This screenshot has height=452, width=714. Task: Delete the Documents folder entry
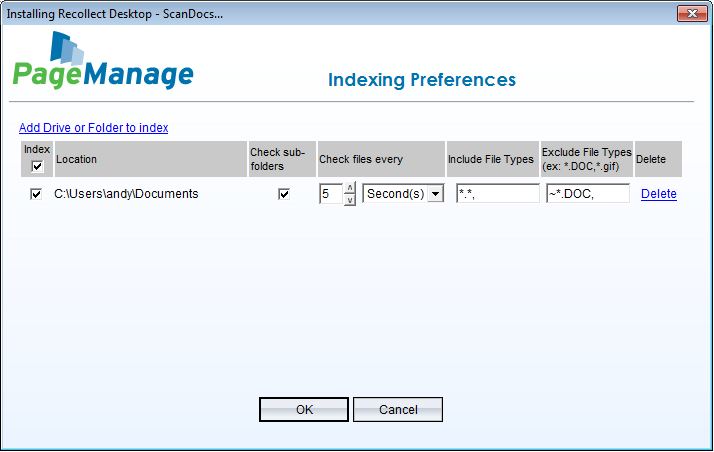pyautogui.click(x=658, y=194)
